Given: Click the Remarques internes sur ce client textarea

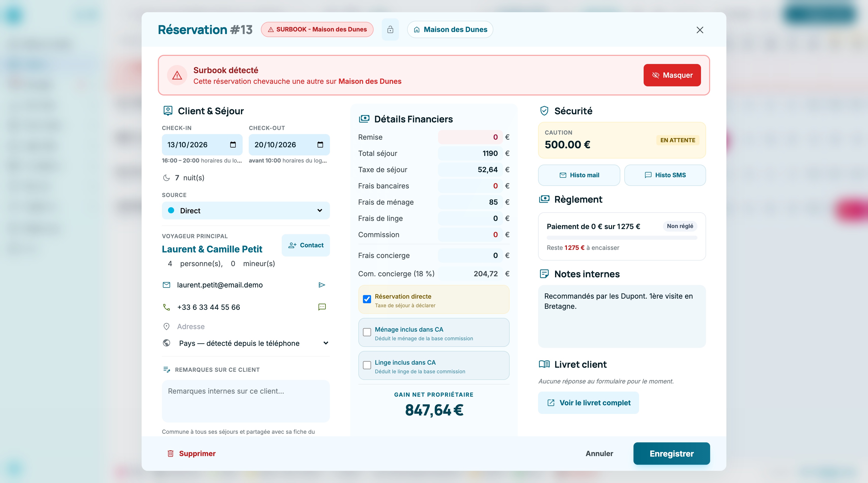Looking at the screenshot, I should point(246,401).
